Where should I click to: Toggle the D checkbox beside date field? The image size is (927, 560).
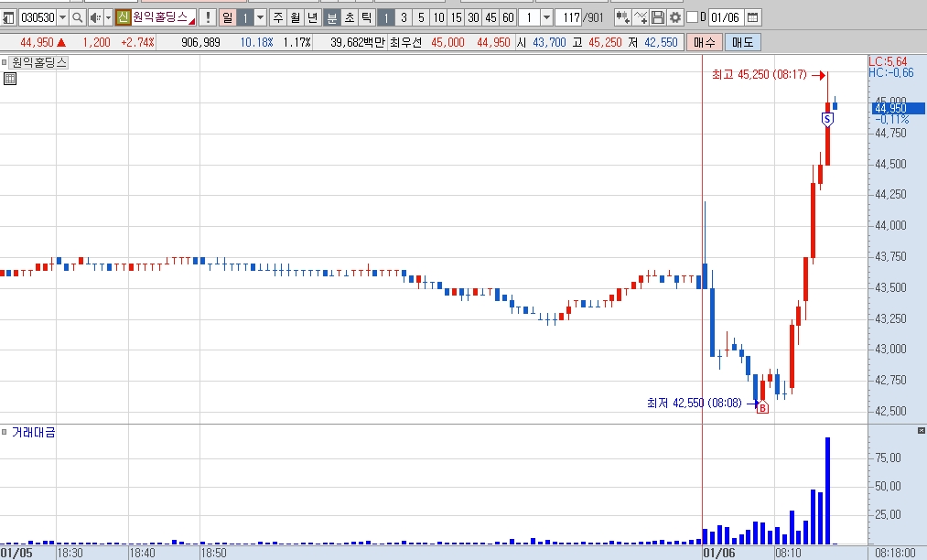[x=693, y=17]
